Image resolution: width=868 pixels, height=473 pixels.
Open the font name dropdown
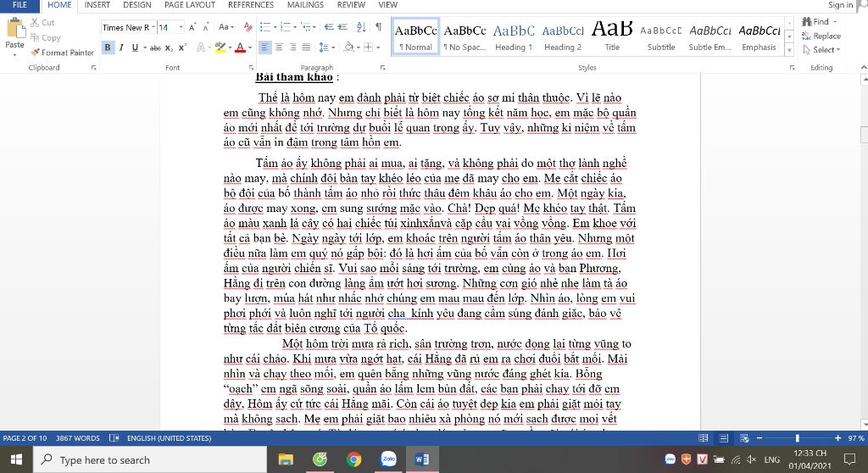(153, 27)
